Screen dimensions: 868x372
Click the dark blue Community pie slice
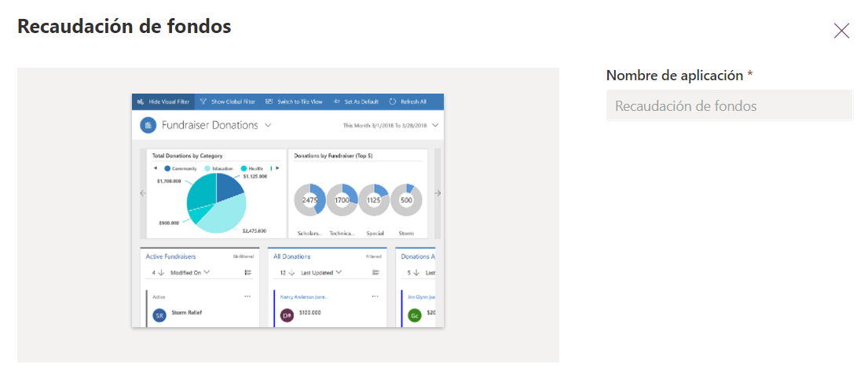click(x=228, y=187)
